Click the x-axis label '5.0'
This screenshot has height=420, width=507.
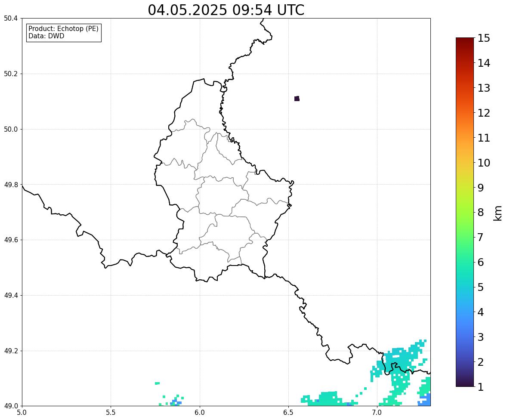pyautogui.click(x=22, y=413)
